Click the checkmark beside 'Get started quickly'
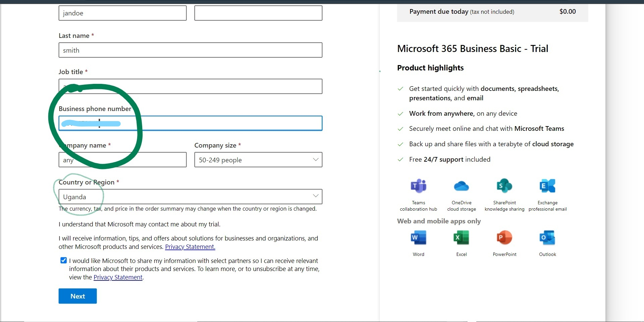Image resolution: width=644 pixels, height=322 pixels. (400, 89)
